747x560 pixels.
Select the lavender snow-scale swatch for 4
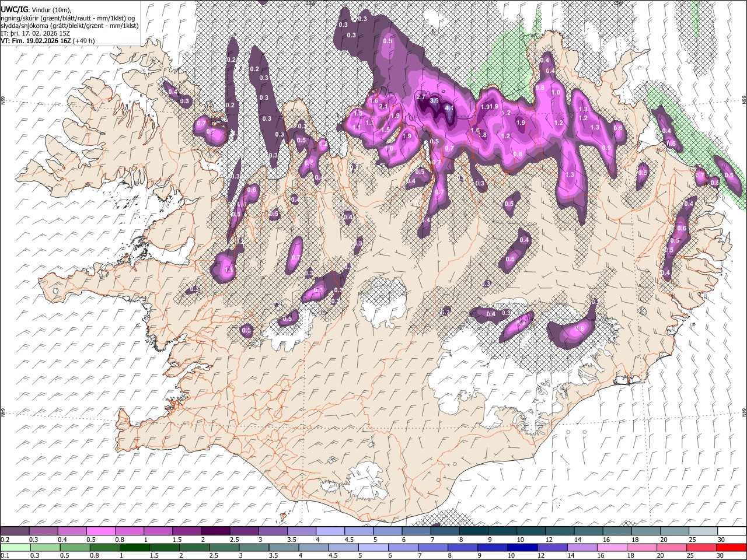click(x=329, y=531)
